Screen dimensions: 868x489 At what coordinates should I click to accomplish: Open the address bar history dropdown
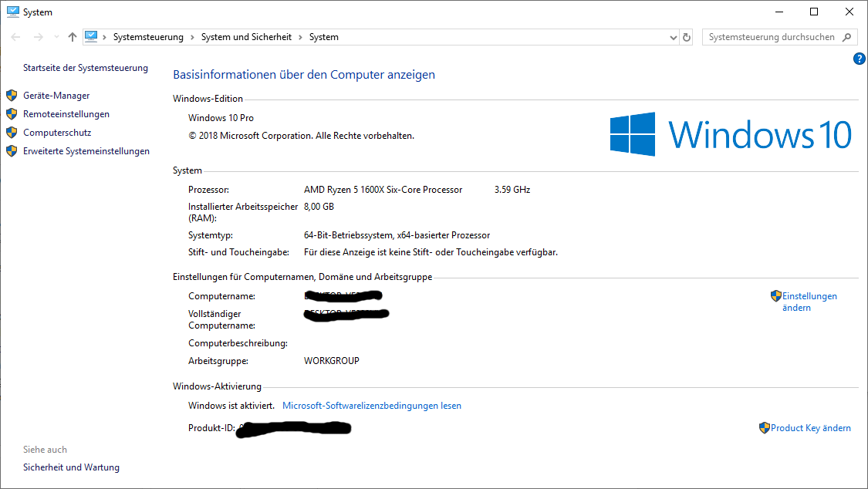click(x=673, y=38)
